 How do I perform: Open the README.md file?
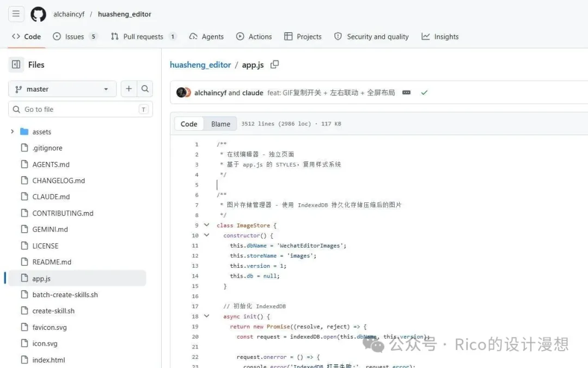coord(52,262)
